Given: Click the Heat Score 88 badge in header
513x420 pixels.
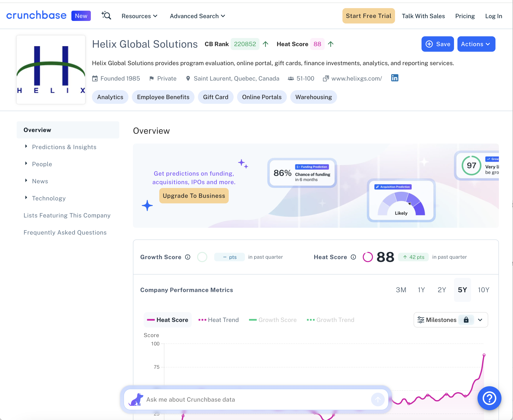Looking at the screenshot, I should tap(317, 44).
